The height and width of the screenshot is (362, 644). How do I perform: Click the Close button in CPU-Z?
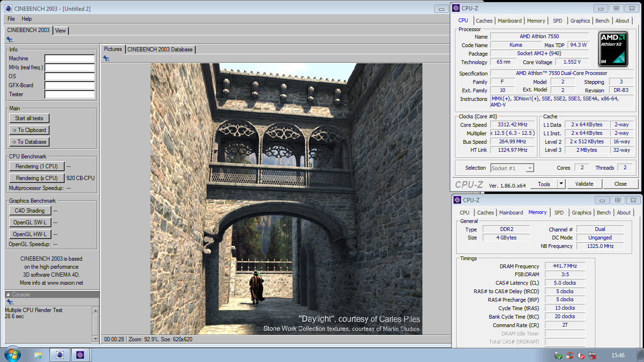(620, 184)
